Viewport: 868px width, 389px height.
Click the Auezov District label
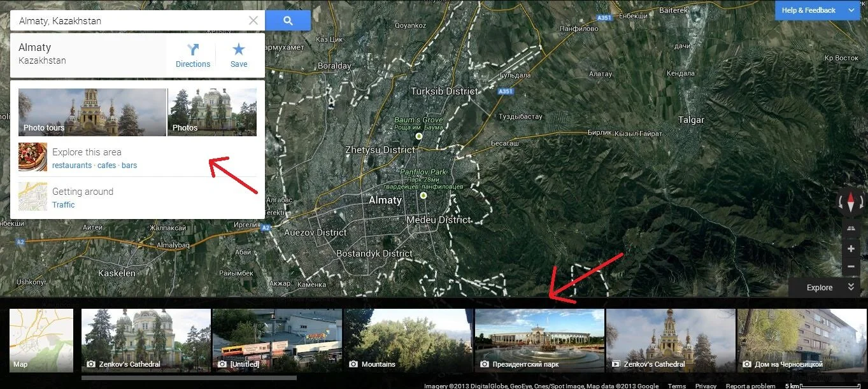(315, 232)
